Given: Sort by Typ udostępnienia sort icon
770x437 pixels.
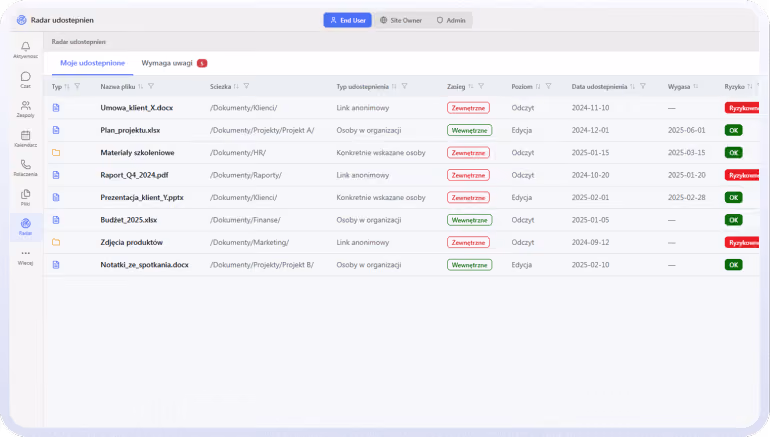Looking at the screenshot, I should [394, 86].
